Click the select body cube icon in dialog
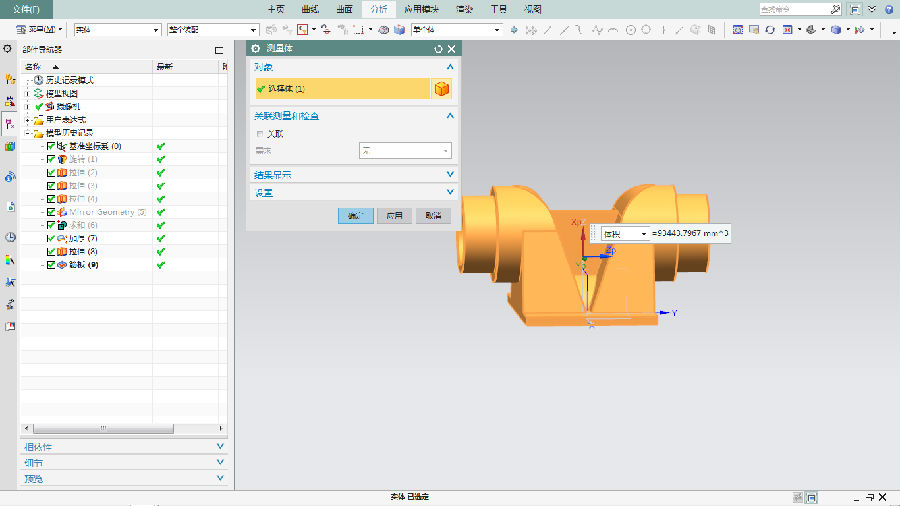The height and width of the screenshot is (506, 900). click(440, 89)
